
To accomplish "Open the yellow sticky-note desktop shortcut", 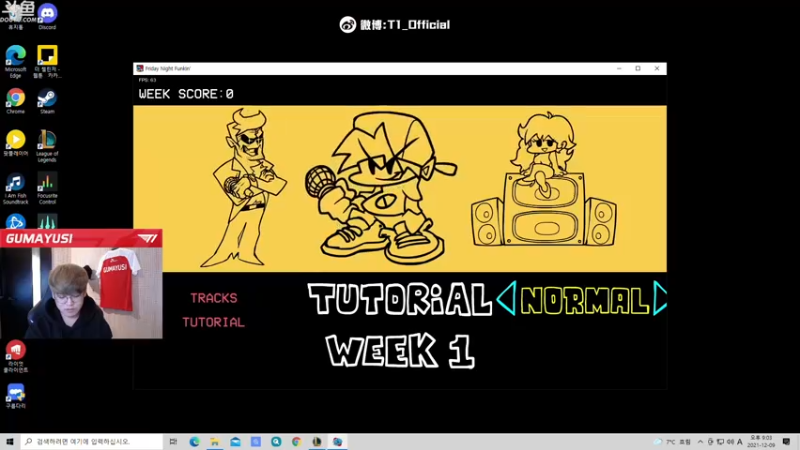I will pos(47,61).
